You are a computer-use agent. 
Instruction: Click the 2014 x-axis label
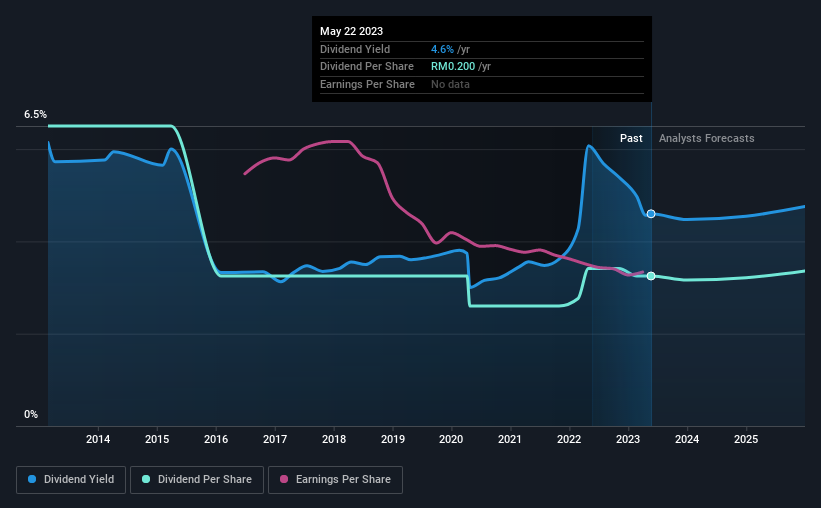coord(98,439)
